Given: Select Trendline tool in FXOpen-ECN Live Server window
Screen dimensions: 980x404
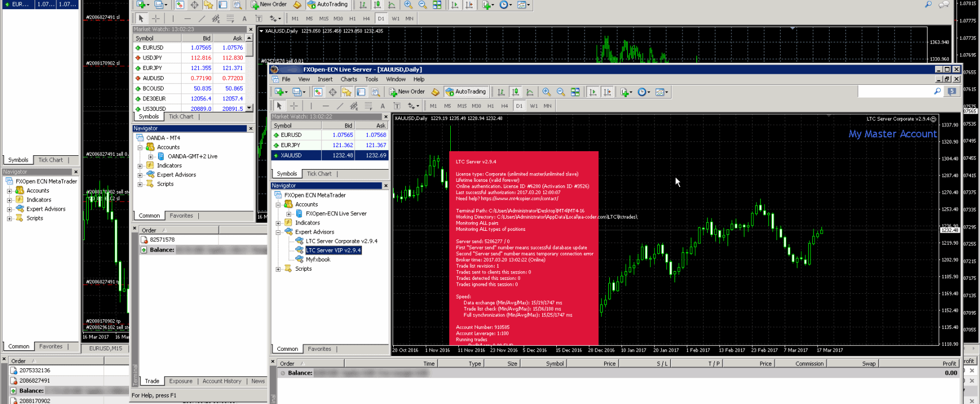Looking at the screenshot, I should pyautogui.click(x=340, y=106).
